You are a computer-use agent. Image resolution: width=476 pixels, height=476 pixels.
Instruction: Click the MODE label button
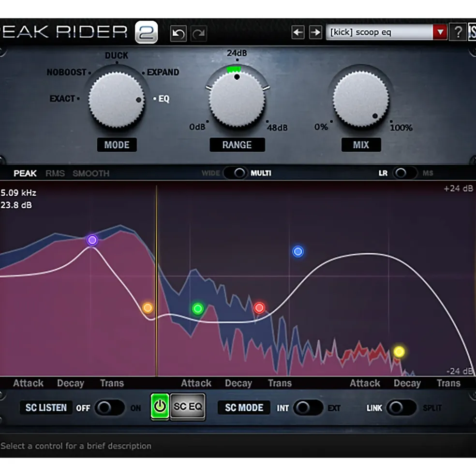[117, 145]
